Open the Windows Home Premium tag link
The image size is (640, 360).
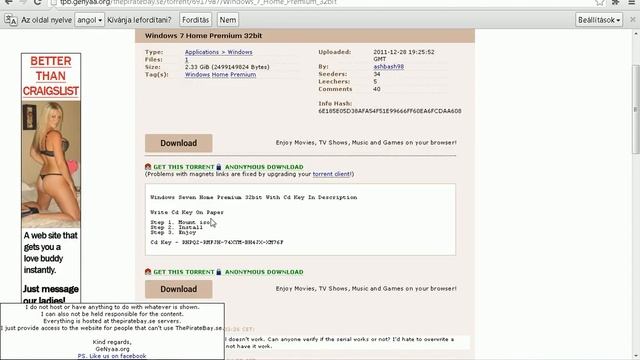tap(220, 74)
